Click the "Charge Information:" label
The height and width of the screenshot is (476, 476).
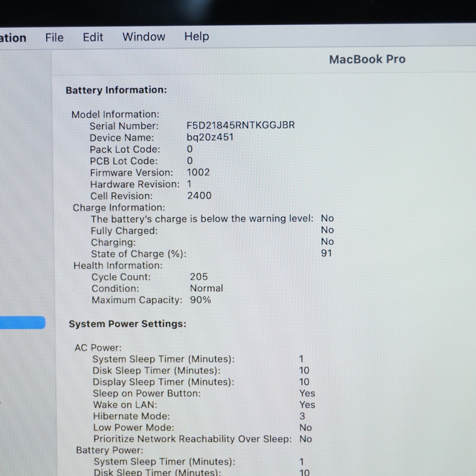(x=119, y=208)
